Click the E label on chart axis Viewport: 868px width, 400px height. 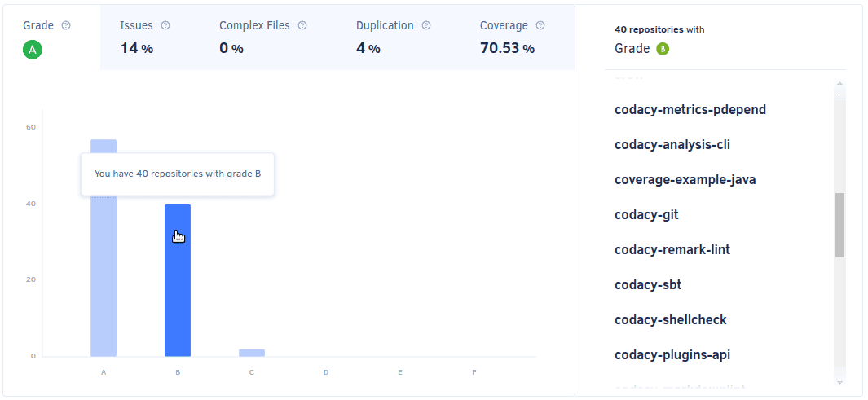click(399, 372)
